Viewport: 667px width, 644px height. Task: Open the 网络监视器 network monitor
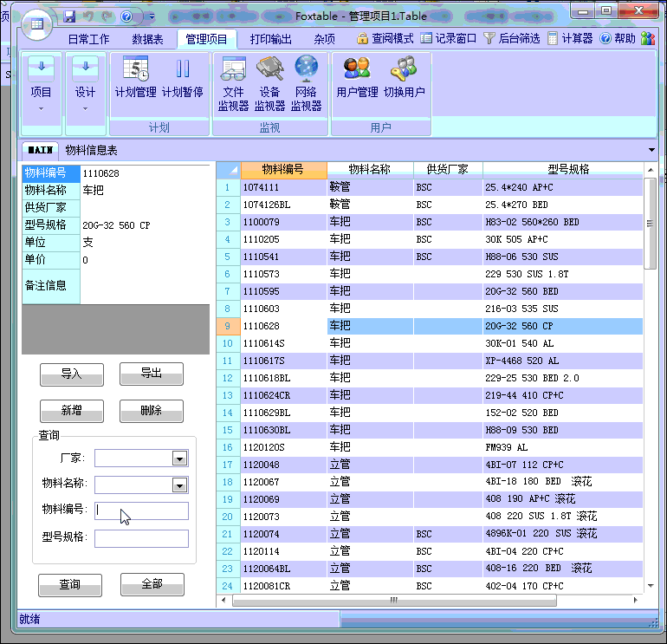pyautogui.click(x=307, y=83)
